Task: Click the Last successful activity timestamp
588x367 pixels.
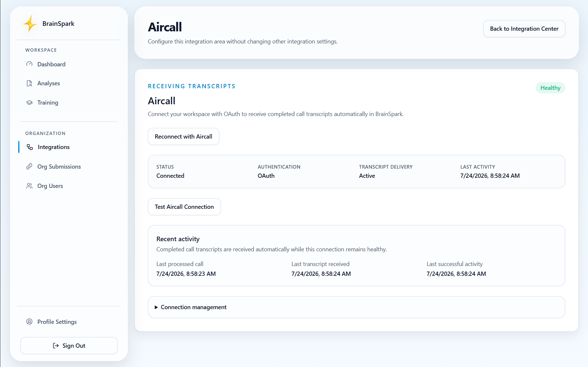Action: pos(456,274)
